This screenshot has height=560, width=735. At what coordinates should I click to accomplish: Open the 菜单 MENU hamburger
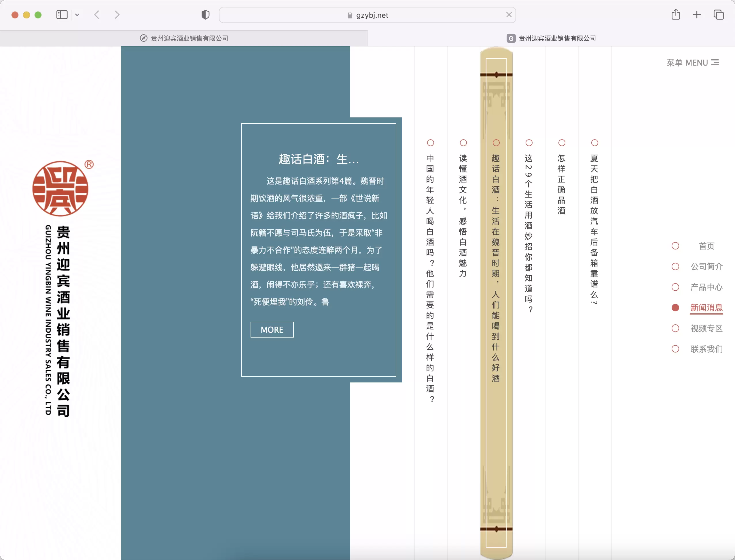click(693, 63)
